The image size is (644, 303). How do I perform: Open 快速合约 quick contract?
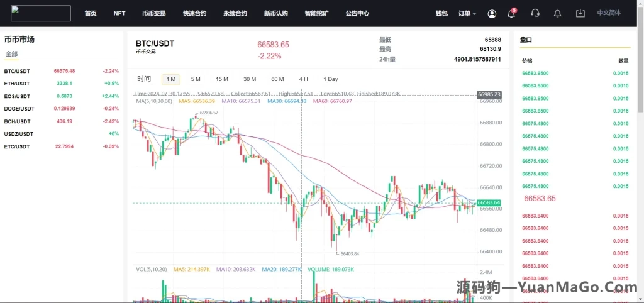pyautogui.click(x=195, y=14)
